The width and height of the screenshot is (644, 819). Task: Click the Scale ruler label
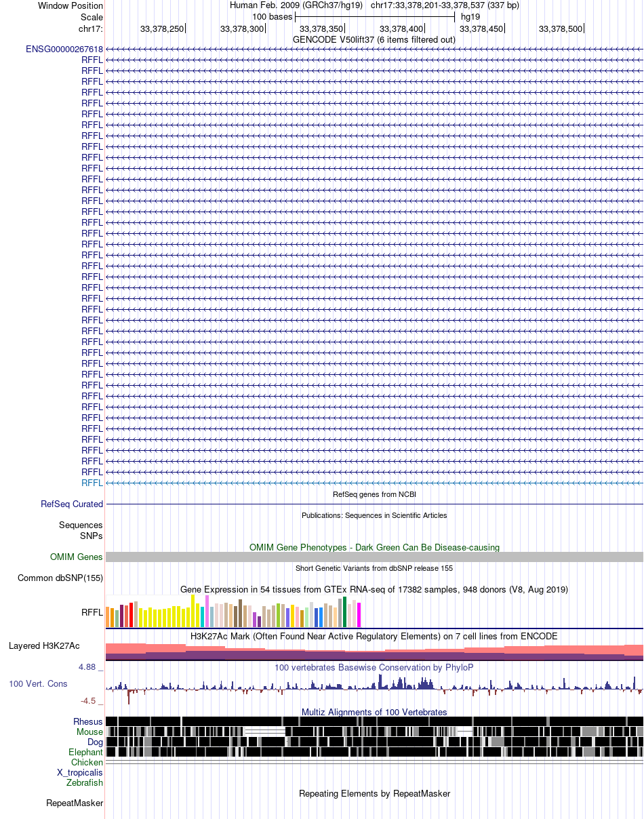[x=92, y=17]
